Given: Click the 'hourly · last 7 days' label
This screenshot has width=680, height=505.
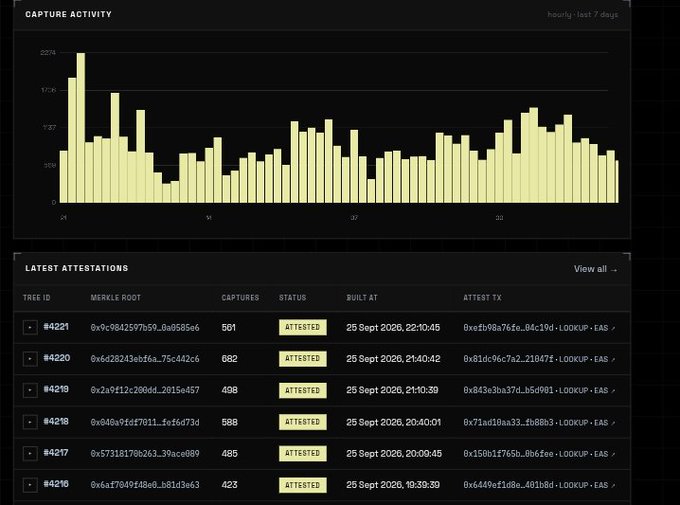Looking at the screenshot, I should [582, 14].
